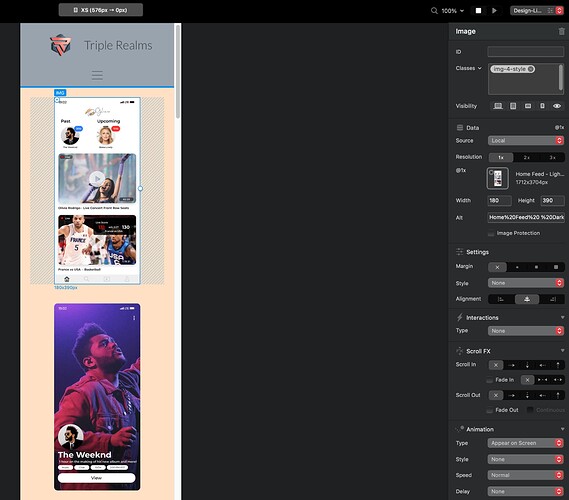Select 1x resolution tab
This screenshot has width=569, height=500.
(501, 157)
